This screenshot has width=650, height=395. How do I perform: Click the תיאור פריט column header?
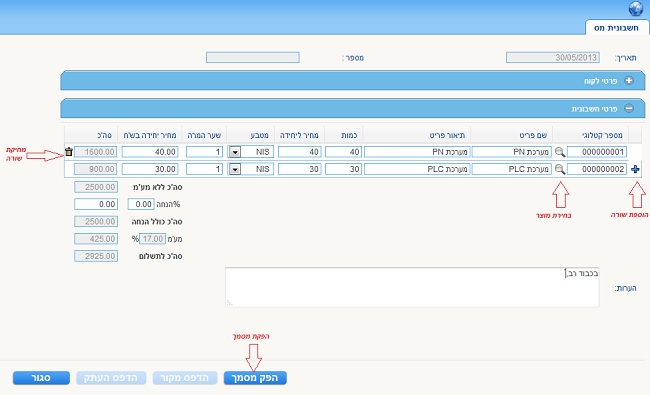pyautogui.click(x=447, y=135)
